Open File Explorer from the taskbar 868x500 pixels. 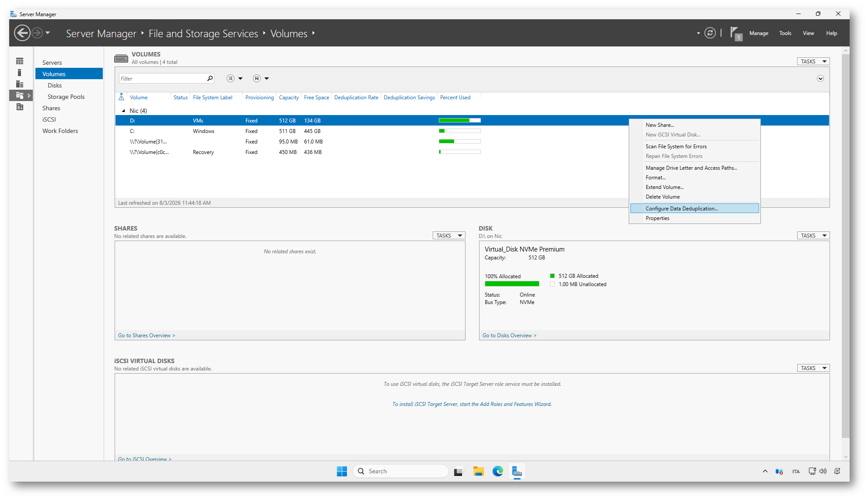478,471
